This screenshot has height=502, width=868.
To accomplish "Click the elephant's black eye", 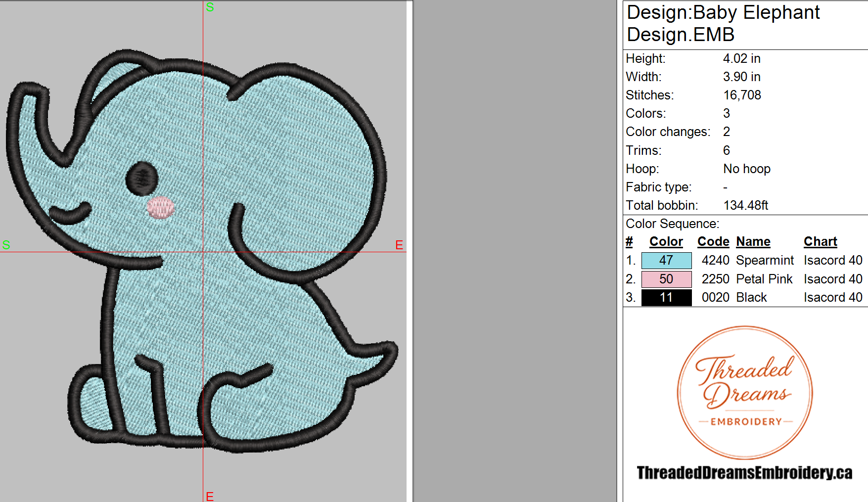I will pyautogui.click(x=142, y=179).
